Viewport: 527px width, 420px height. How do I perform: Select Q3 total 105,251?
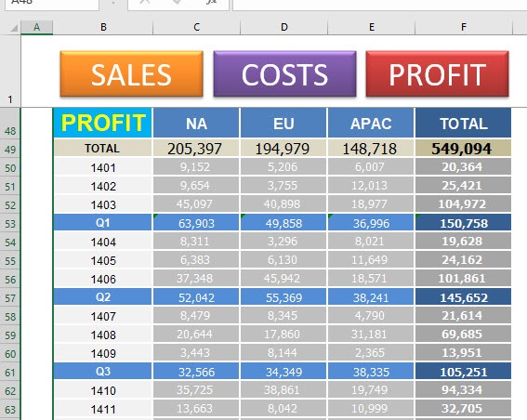pyautogui.click(x=463, y=372)
